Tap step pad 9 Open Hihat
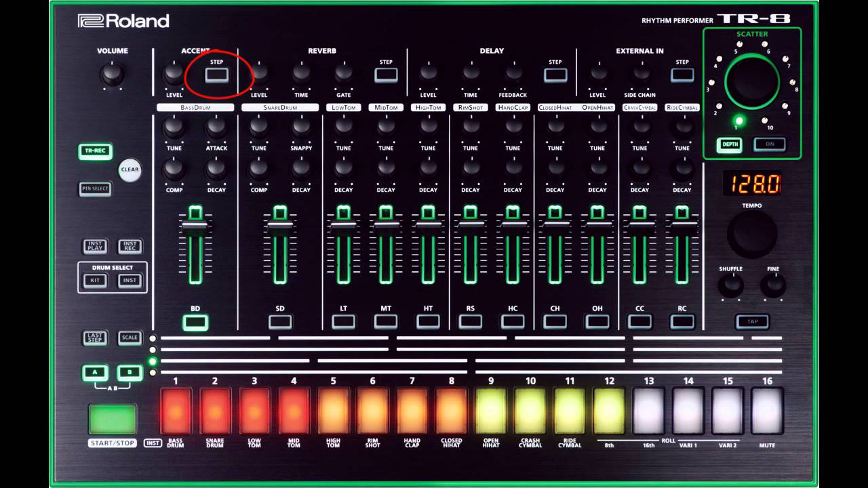The image size is (868, 488). (491, 411)
